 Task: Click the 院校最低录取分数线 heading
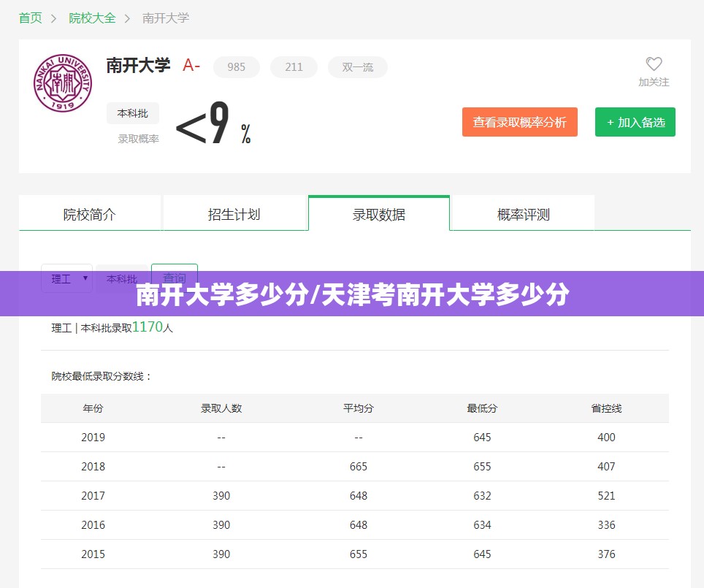101,376
